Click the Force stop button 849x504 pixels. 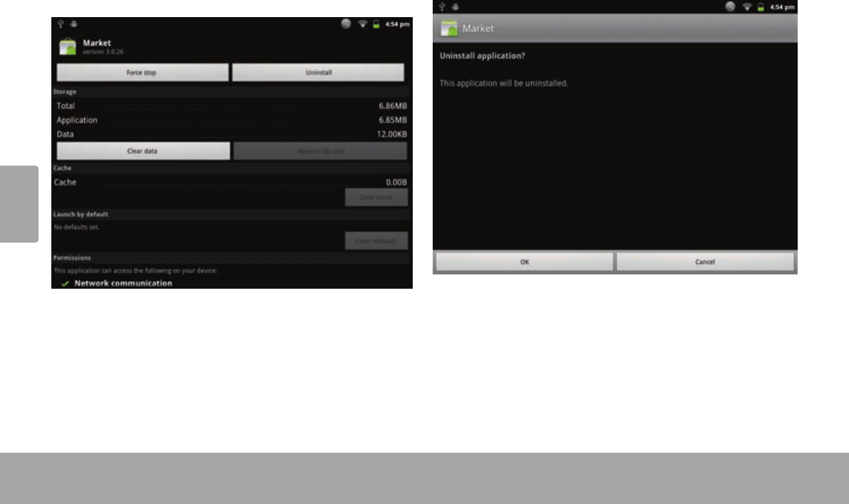143,73
